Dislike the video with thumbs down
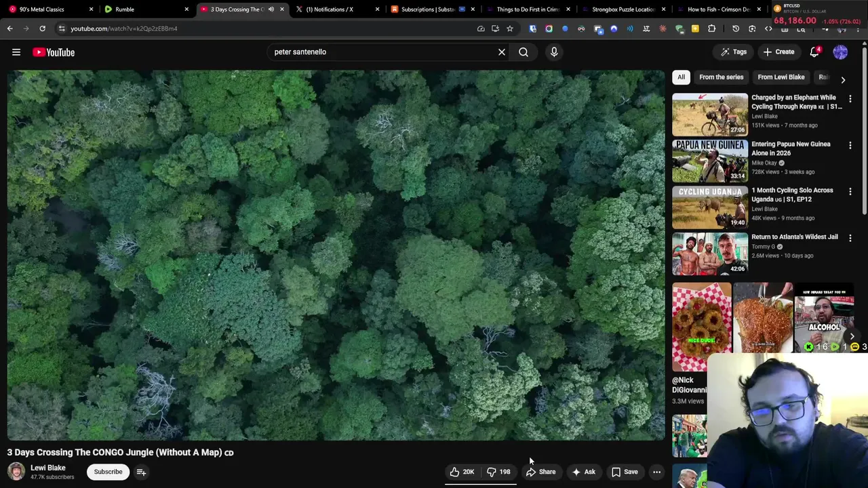 (498, 472)
